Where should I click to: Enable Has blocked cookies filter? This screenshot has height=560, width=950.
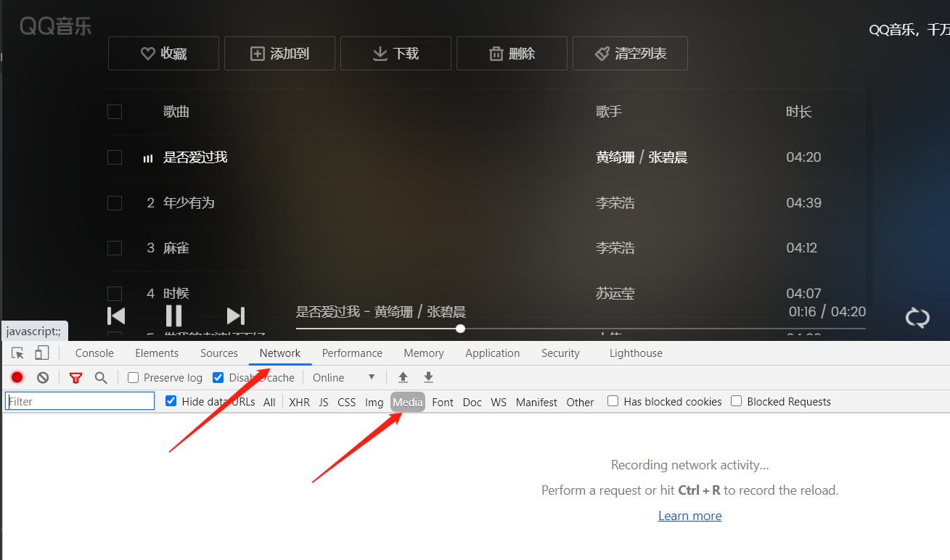point(613,401)
